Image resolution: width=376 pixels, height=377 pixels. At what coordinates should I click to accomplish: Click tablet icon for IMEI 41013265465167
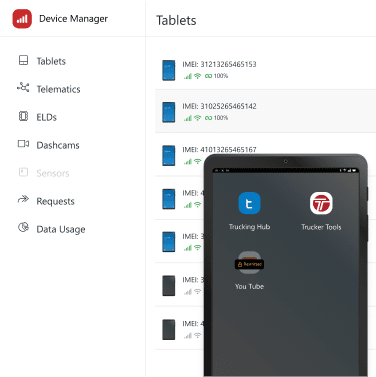click(169, 155)
